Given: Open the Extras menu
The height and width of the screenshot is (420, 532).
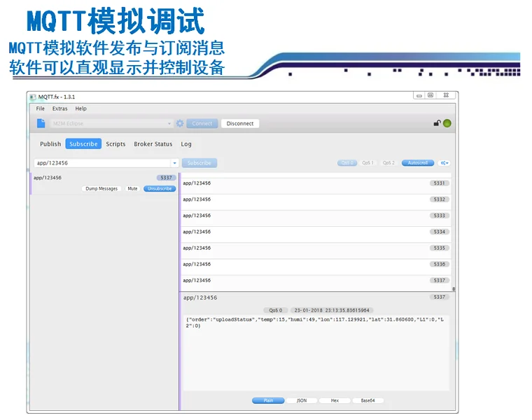Looking at the screenshot, I should coord(59,108).
